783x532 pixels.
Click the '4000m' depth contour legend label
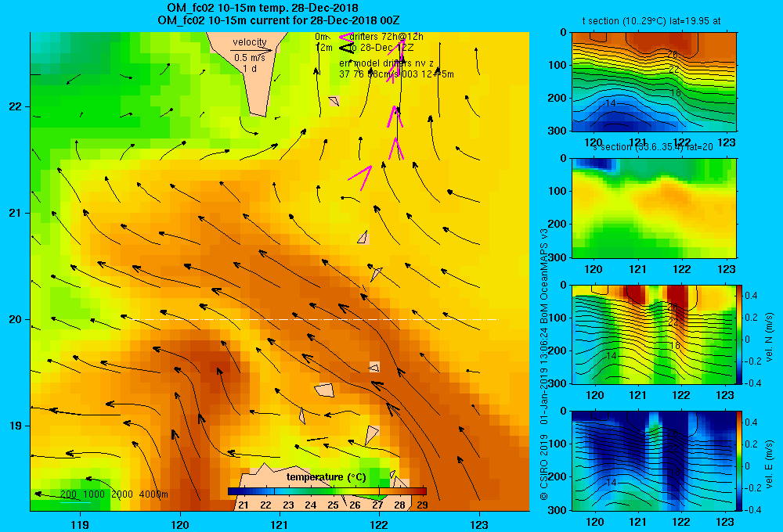(x=153, y=494)
